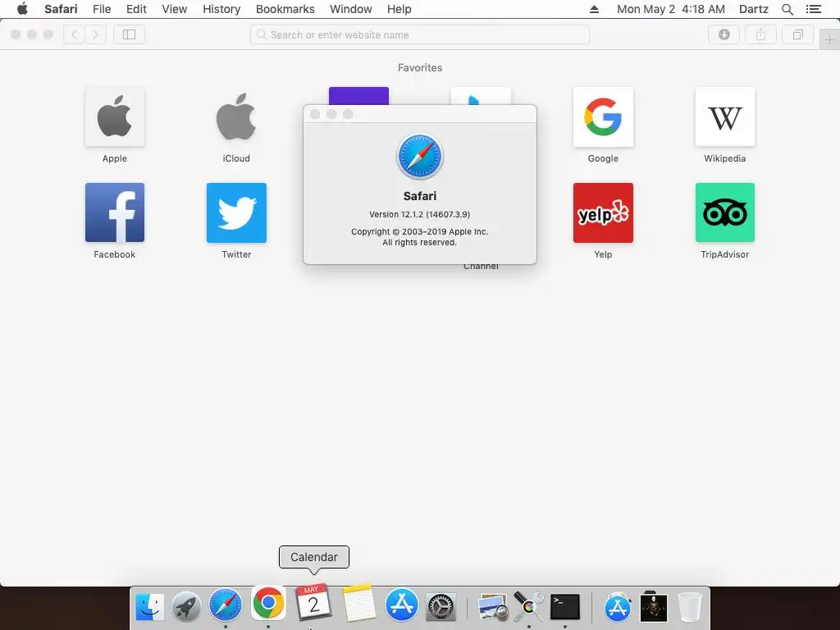Open System Preferences from the Dock
This screenshot has height=630, width=840.
(441, 608)
